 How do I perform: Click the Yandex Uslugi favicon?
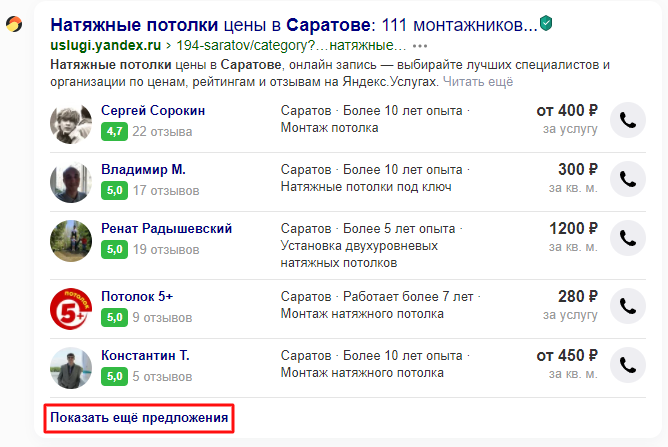click(x=14, y=24)
